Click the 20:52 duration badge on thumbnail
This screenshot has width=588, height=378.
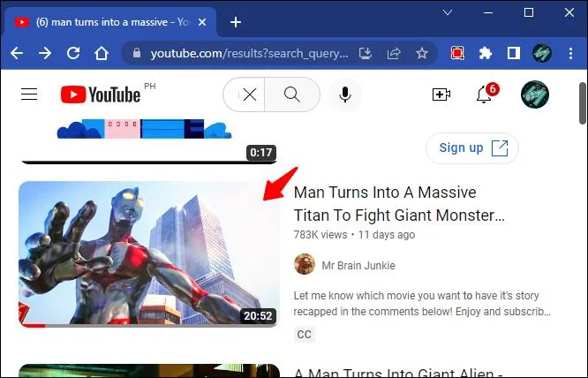coord(258,316)
